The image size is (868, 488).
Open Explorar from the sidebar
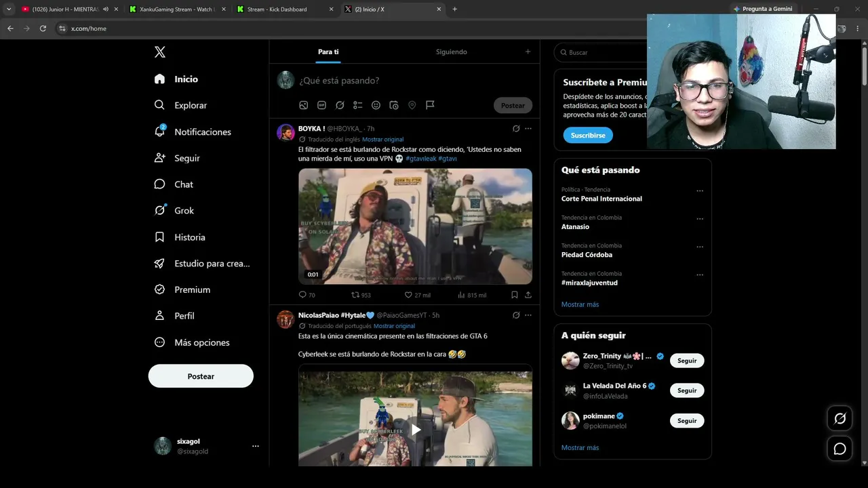pos(180,105)
